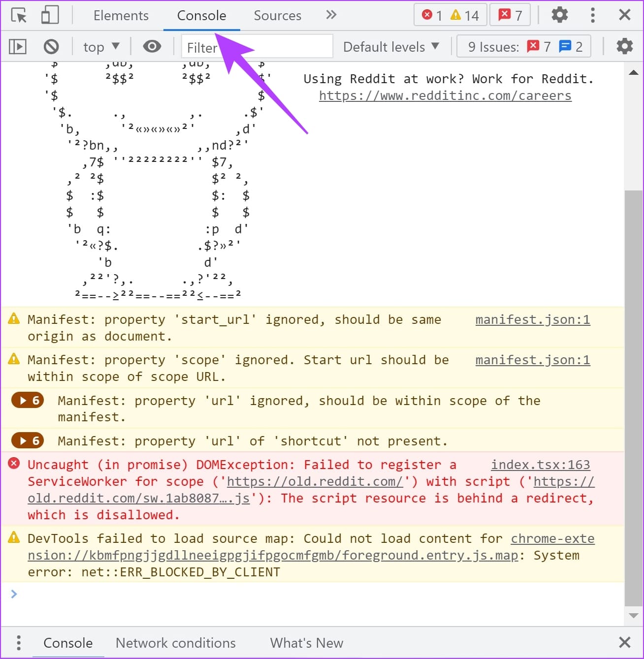This screenshot has width=644, height=659.
Task: Select the What's New drawer tab
Action: 307,643
